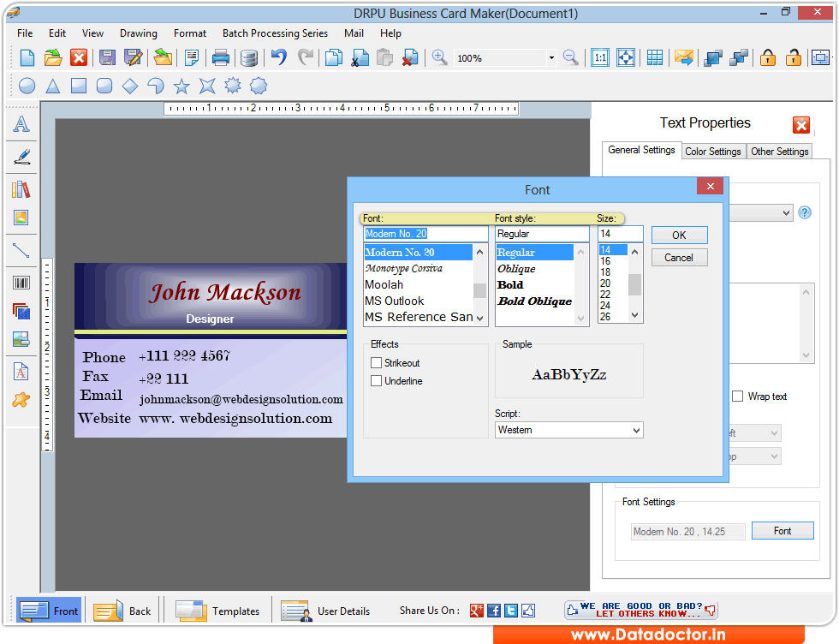Switch to the Back card side
Screen dimensions: 839x644
(x=122, y=611)
